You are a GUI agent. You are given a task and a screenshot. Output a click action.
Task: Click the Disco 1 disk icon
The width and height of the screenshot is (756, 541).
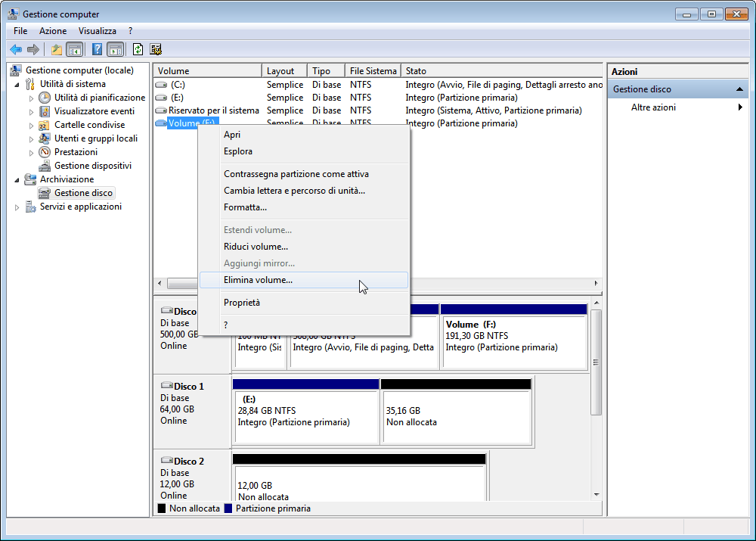(x=167, y=385)
